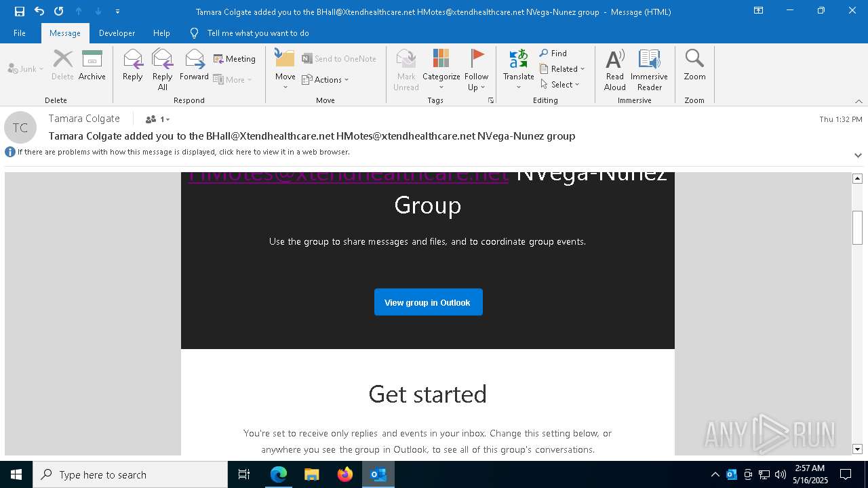Click the message scroll up arrow
Viewport: 868px width, 488px height.
point(857,178)
